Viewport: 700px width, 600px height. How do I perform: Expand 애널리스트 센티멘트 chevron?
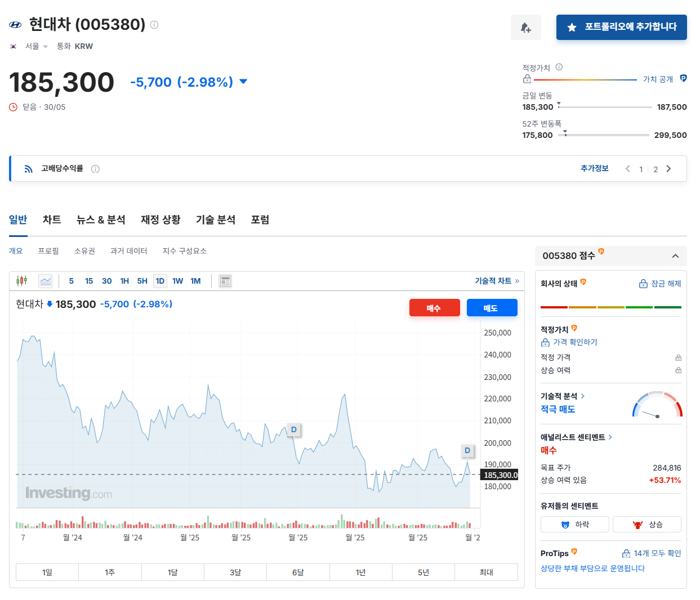pyautogui.click(x=610, y=437)
